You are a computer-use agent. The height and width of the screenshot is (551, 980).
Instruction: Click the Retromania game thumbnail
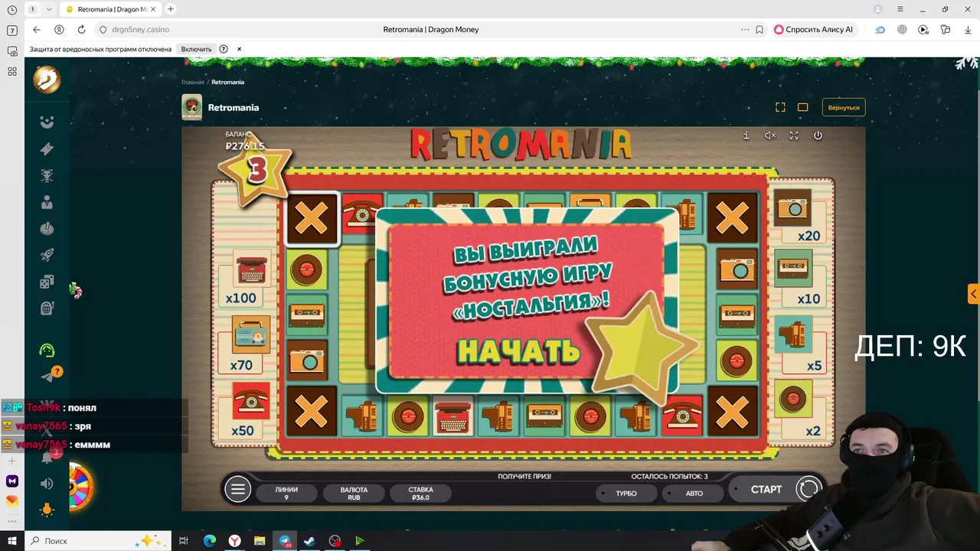click(191, 107)
